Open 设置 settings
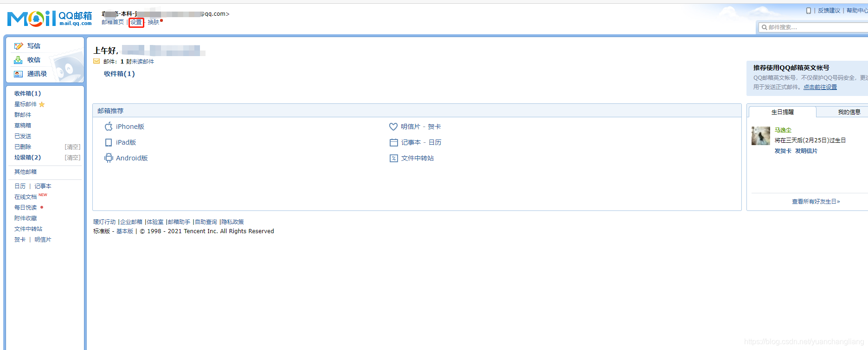868x350 pixels. [136, 22]
